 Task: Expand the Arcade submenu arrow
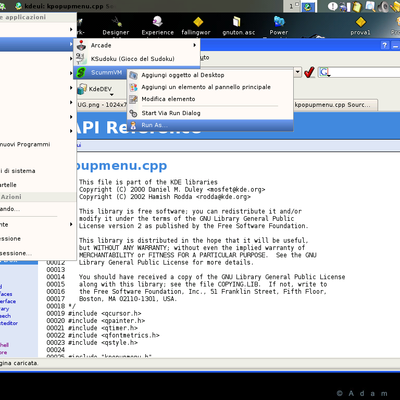pos(195,45)
